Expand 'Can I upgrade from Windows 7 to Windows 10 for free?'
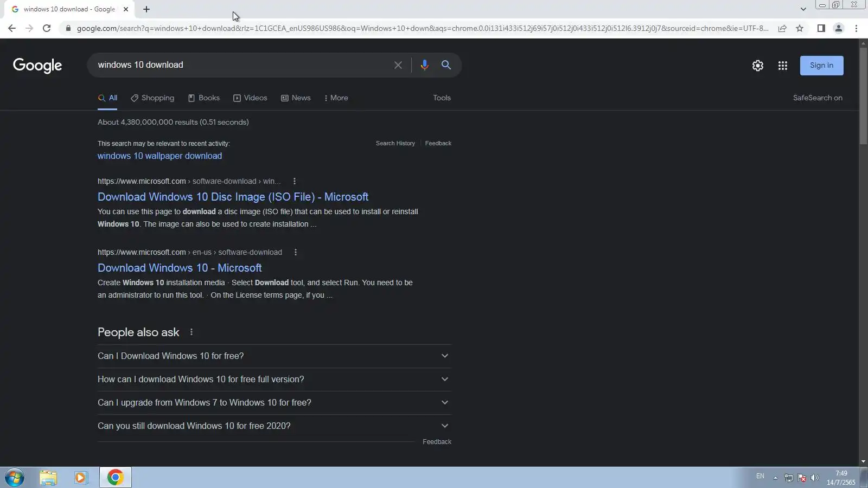This screenshot has width=868, height=488. [275, 403]
